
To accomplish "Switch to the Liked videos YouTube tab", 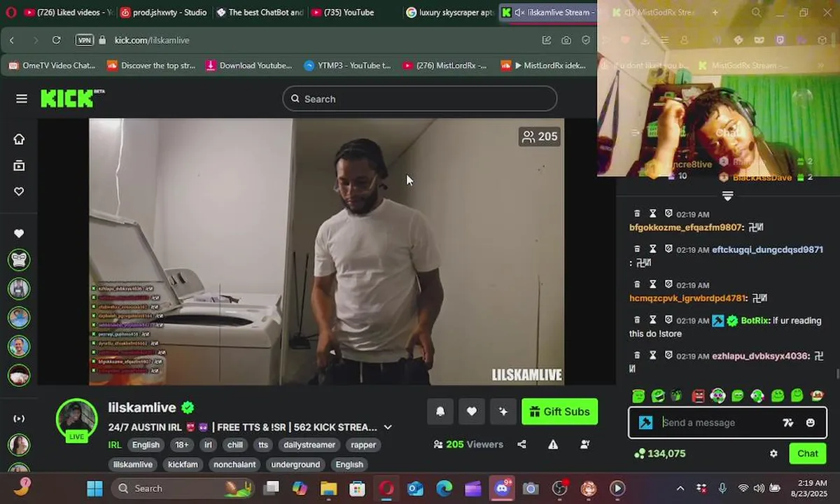I will tap(69, 13).
